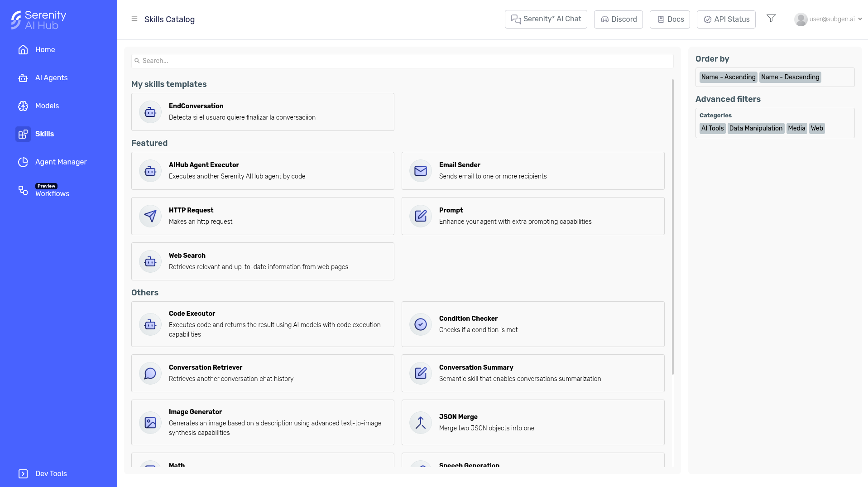Click the Email Sender envelope icon
The image size is (868, 487).
point(420,171)
